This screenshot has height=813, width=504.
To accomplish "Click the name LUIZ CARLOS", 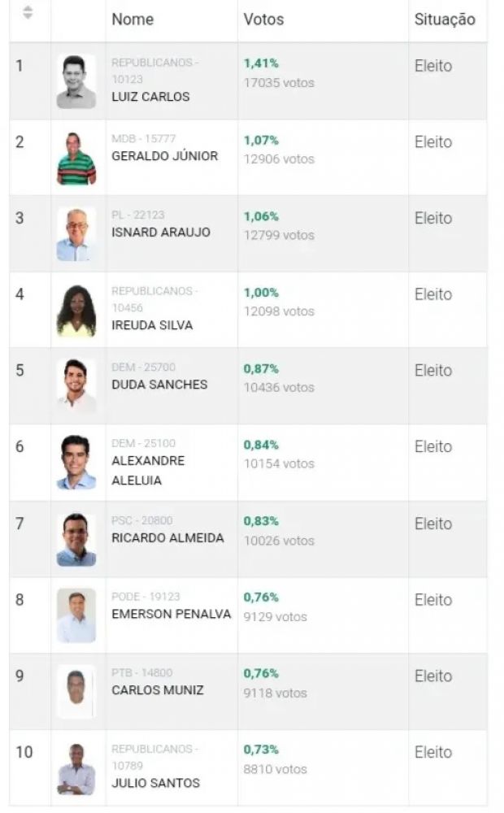I will (x=150, y=96).
